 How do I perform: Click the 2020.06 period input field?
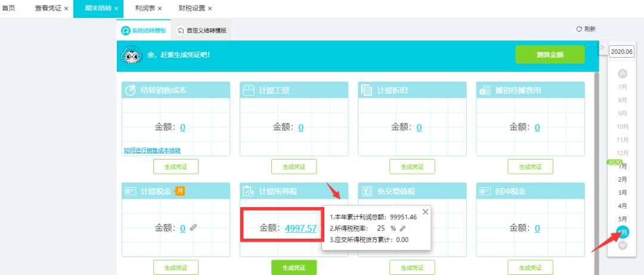[621, 52]
